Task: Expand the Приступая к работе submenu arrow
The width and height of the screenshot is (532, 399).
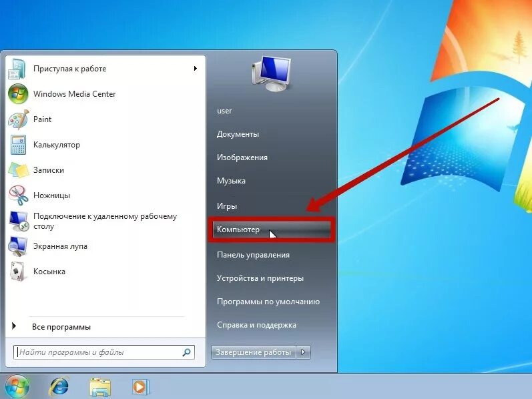Action: 195,69
